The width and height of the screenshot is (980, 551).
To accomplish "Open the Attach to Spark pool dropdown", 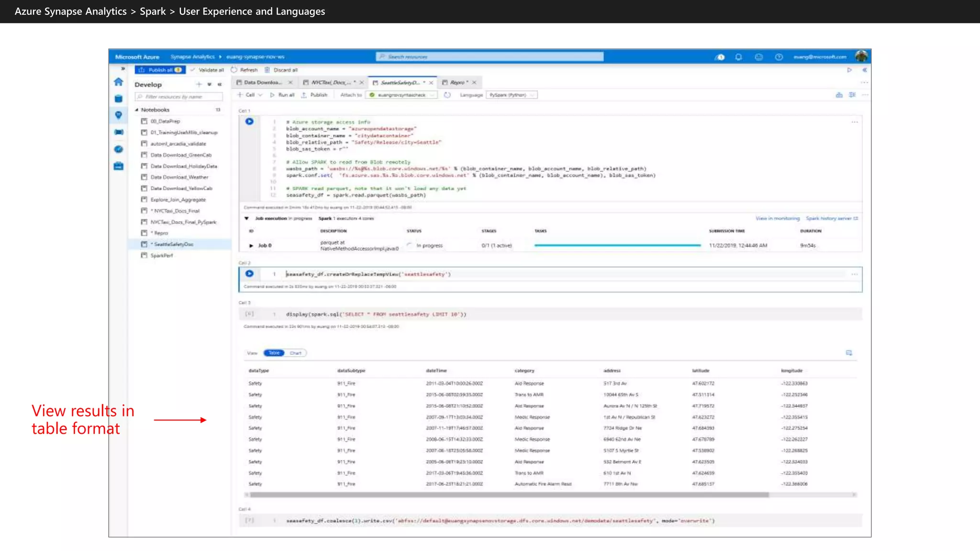I will click(402, 95).
